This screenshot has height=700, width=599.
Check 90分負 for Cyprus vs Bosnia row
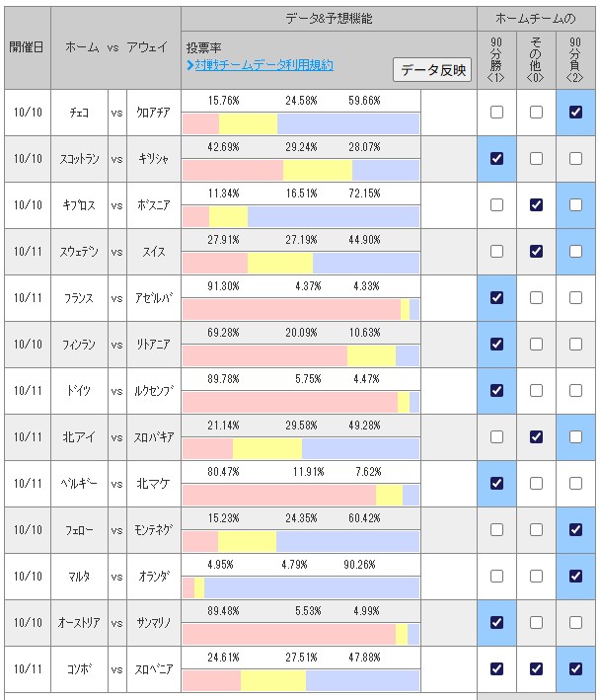(x=575, y=205)
